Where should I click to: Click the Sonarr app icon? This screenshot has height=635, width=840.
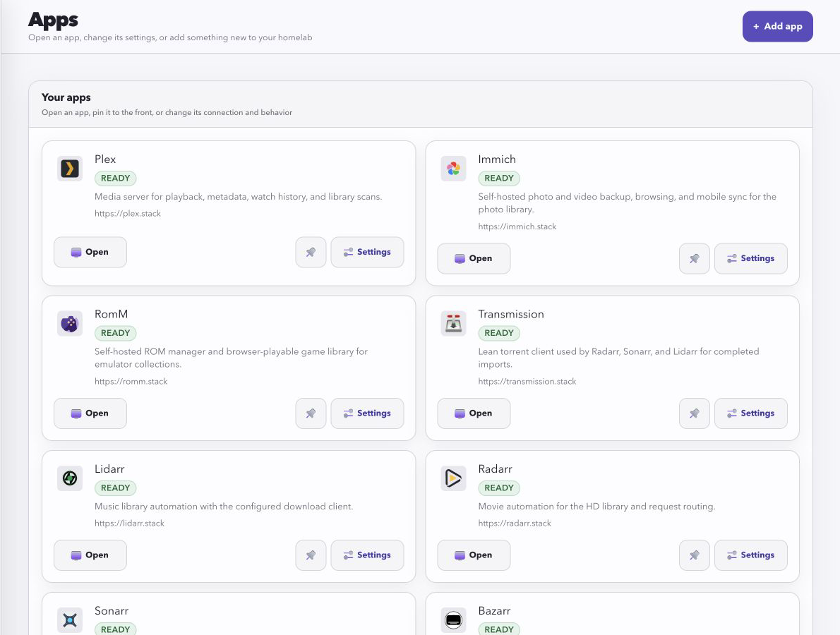[x=70, y=620]
